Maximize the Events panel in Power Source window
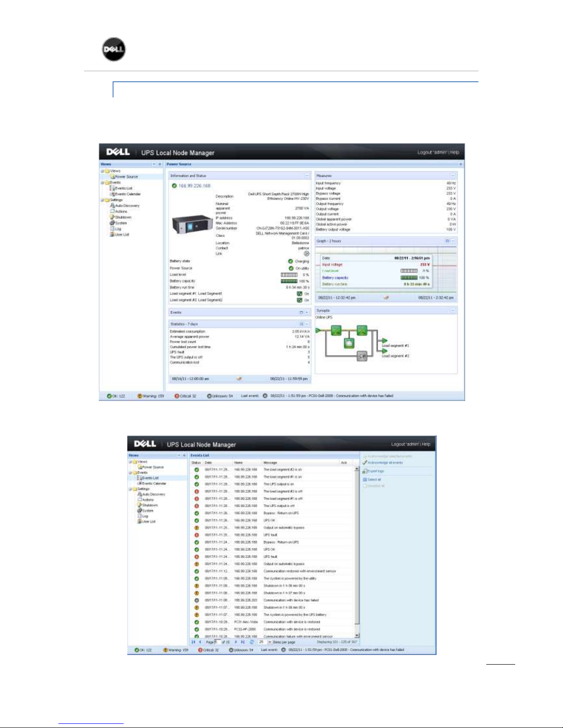 tap(301, 312)
